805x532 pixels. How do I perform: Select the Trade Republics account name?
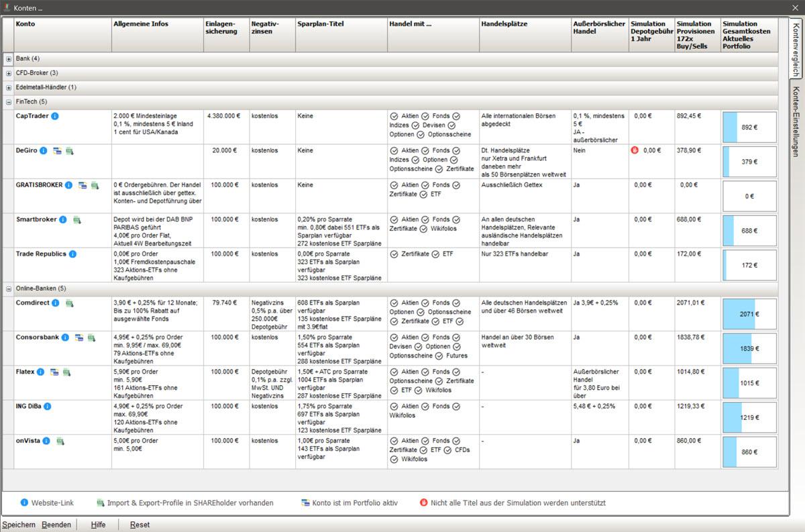point(41,254)
